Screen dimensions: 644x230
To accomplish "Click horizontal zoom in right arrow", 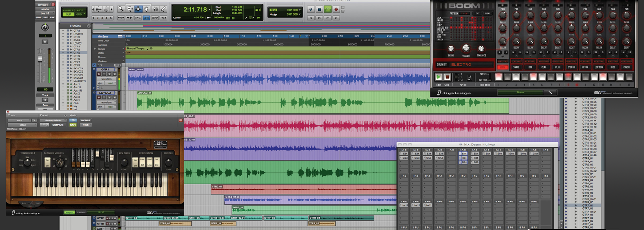I will [111, 9].
